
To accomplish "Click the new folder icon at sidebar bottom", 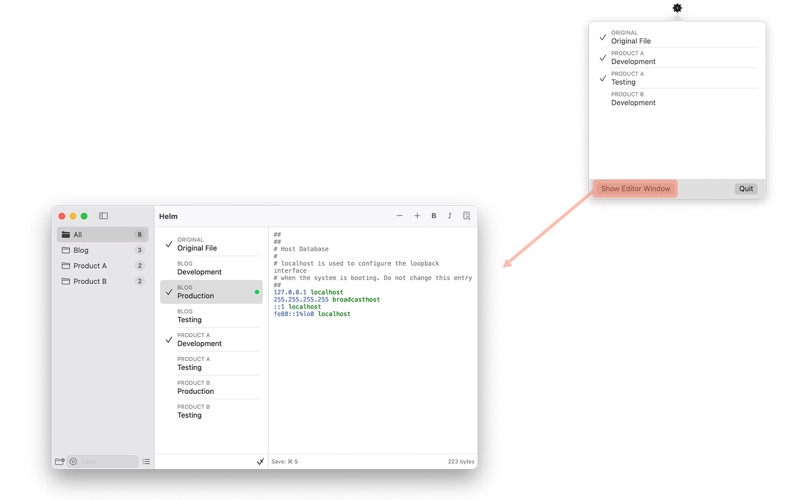I will tap(60, 461).
